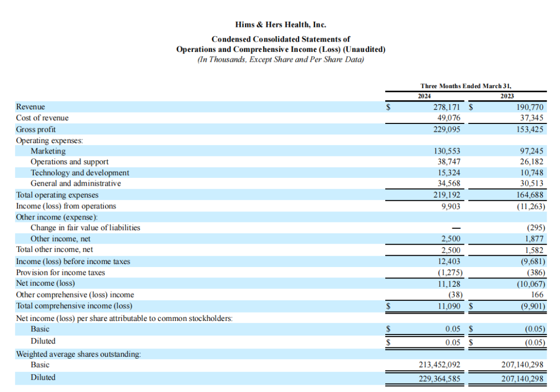This screenshot has height=392, width=560.
Task: Click tax provision value (386)
Action: pyautogui.click(x=536, y=272)
